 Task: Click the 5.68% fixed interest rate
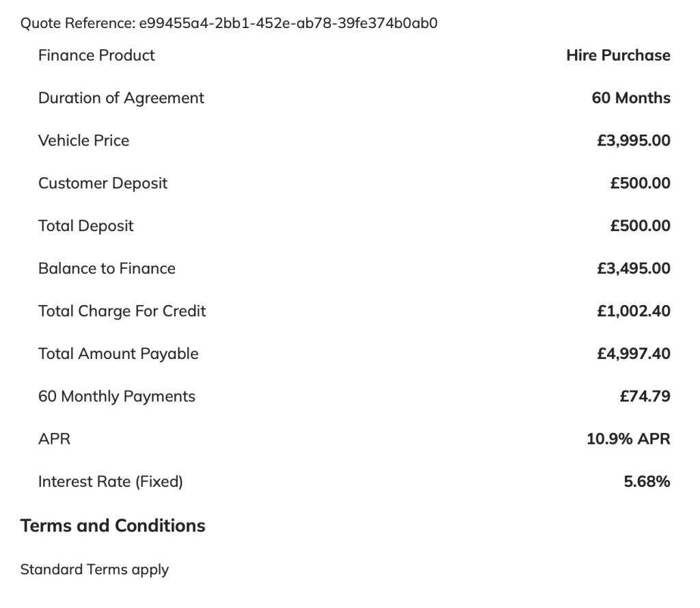tap(647, 481)
